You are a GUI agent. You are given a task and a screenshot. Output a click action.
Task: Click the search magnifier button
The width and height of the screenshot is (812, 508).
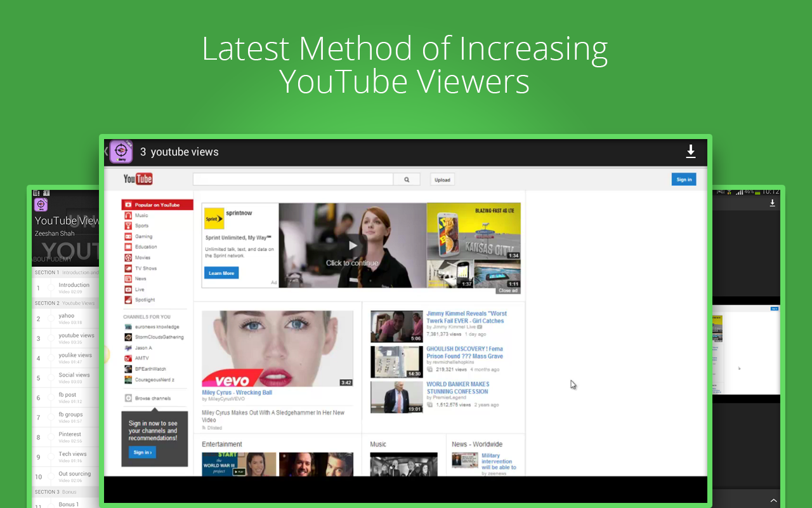pyautogui.click(x=407, y=180)
